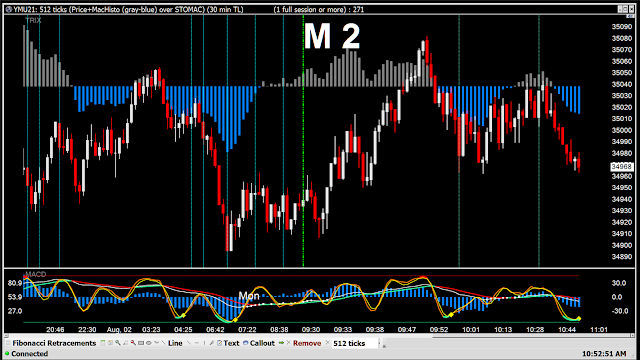Image resolution: width=640 pixels, height=360 pixels.
Task: Click the second yellow sheet toolbar icon
Action: pyautogui.click(x=110, y=343)
